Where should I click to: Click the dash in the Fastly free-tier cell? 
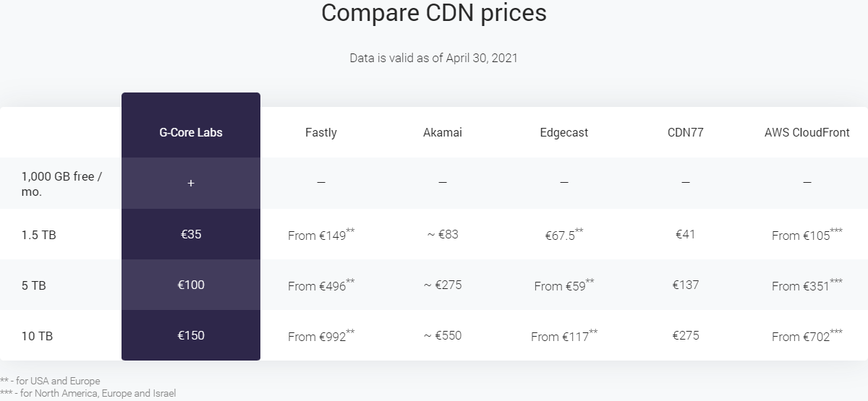[321, 184]
